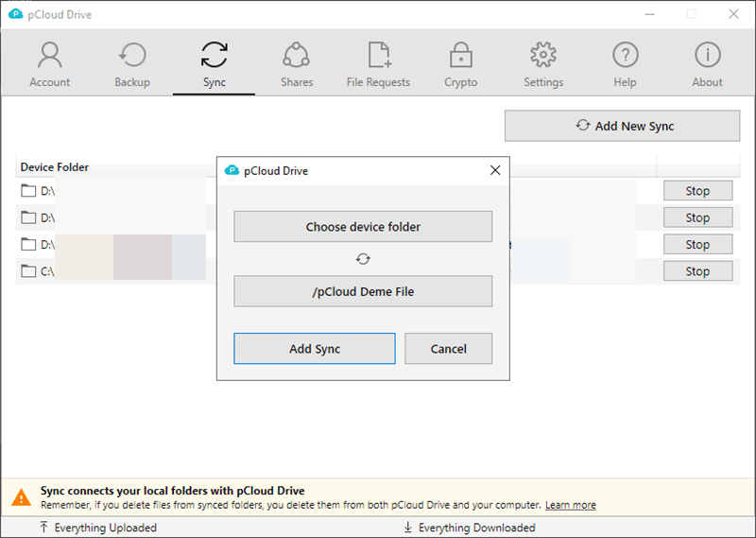The image size is (756, 538).
Task: Confirm with Add Sync button
Action: click(x=315, y=348)
